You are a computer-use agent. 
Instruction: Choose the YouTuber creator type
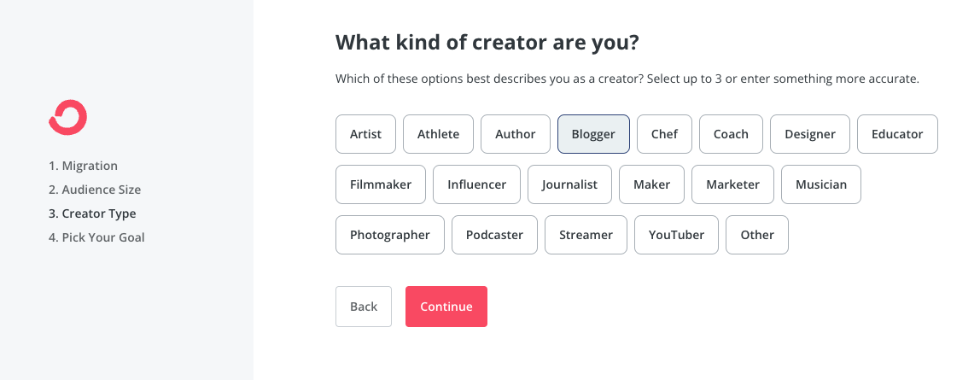click(x=676, y=235)
